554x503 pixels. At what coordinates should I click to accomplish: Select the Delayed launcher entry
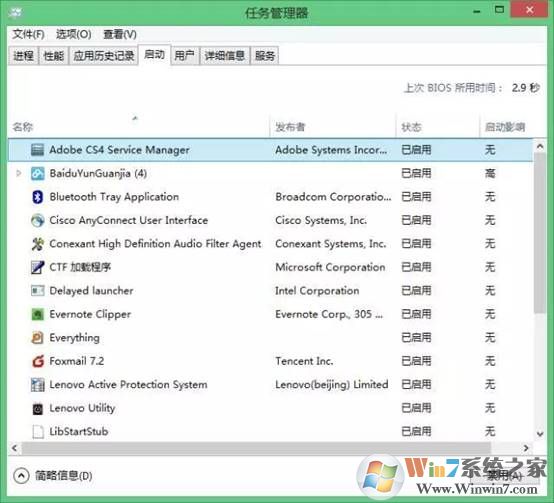coord(91,291)
